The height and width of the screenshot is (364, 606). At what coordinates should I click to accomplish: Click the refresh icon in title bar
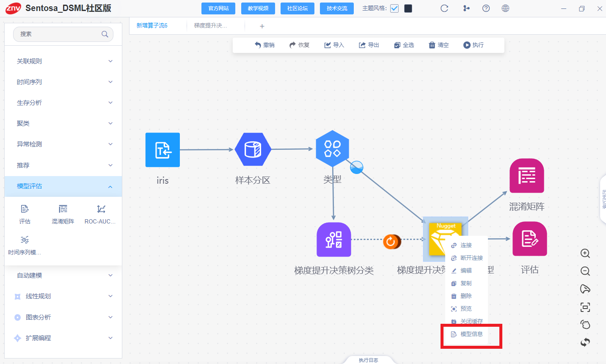[444, 8]
